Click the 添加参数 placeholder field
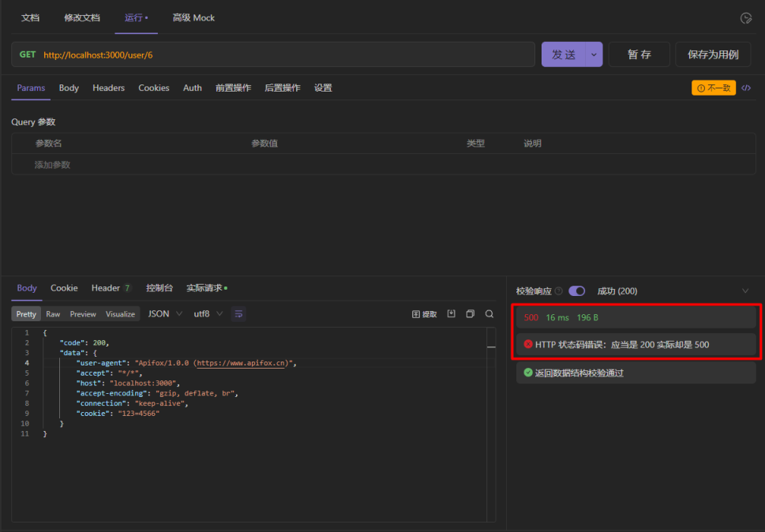 [52, 165]
